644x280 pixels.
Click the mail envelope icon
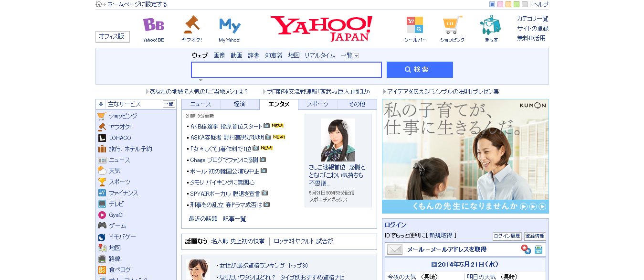pyautogui.click(x=394, y=249)
